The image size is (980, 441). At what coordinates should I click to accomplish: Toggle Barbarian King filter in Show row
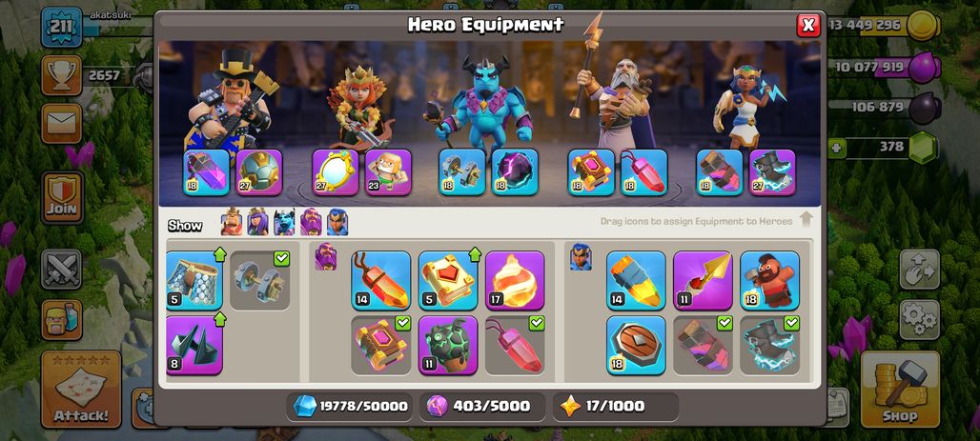pyautogui.click(x=232, y=221)
